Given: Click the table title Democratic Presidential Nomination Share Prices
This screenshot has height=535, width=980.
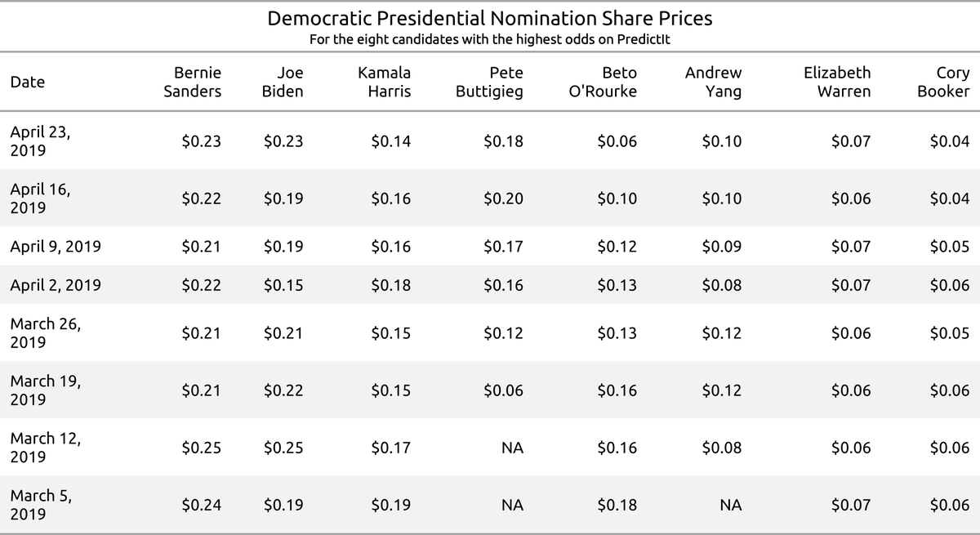Looking at the screenshot, I should pos(490,18).
